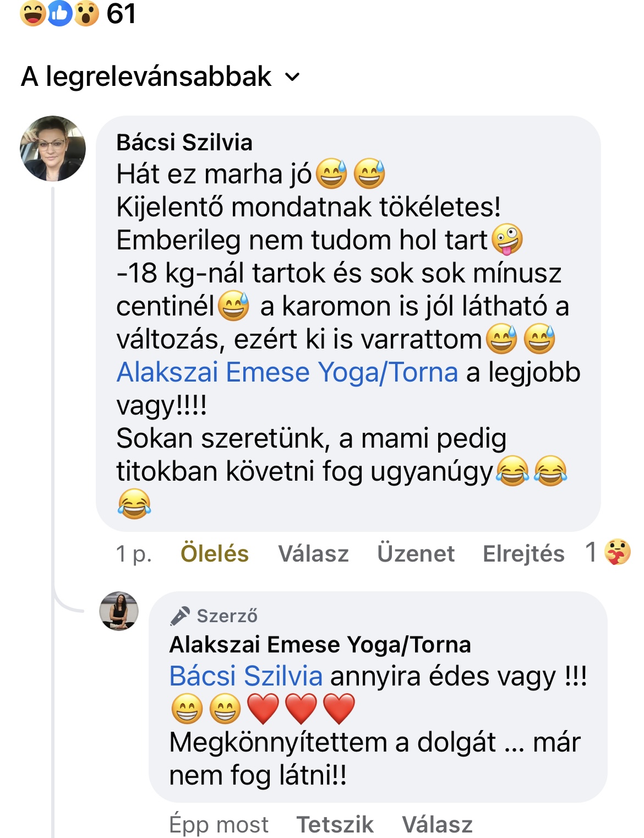Send a message using Üzenet
This screenshot has height=838, width=644.
tap(416, 553)
